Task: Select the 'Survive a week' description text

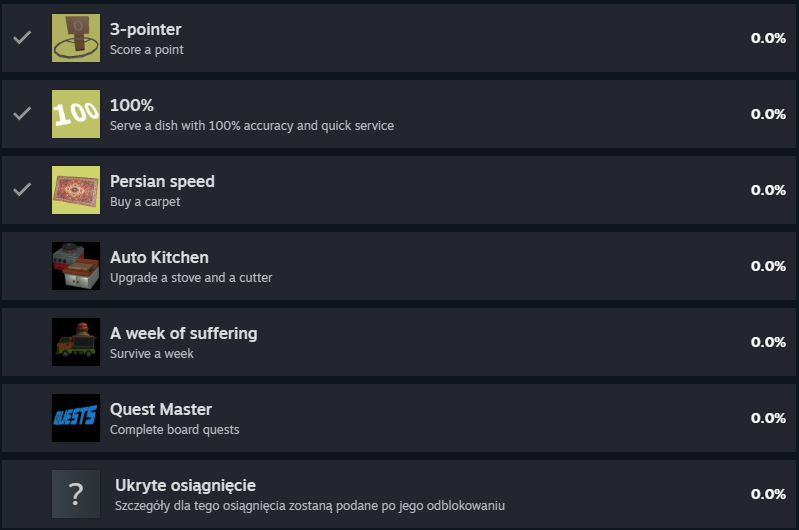Action: 152,354
